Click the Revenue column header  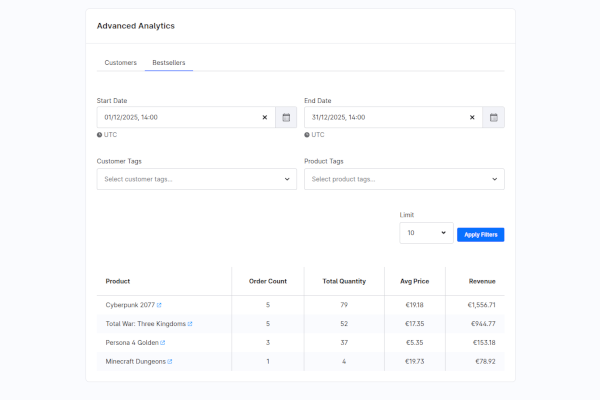coord(482,281)
